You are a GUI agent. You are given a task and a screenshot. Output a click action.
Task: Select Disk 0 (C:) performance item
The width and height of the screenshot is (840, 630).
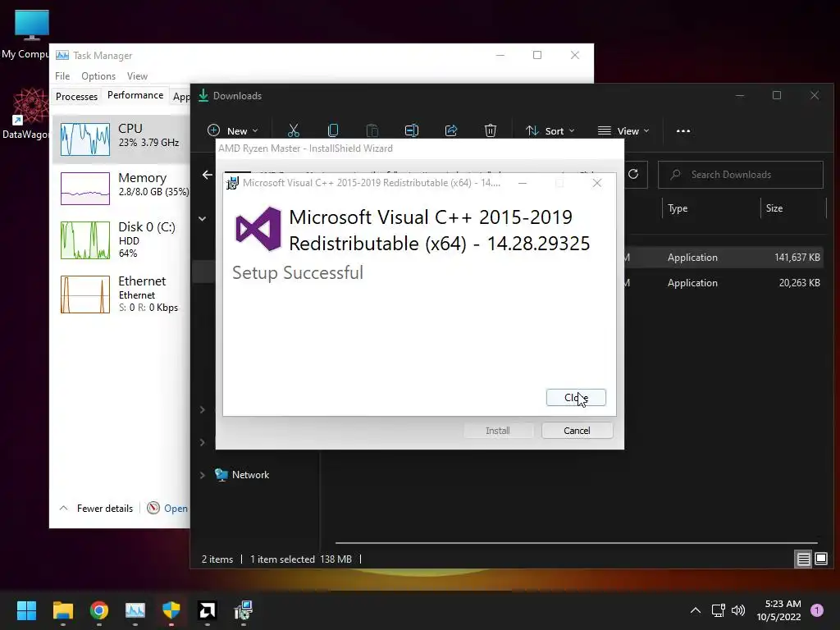click(121, 240)
